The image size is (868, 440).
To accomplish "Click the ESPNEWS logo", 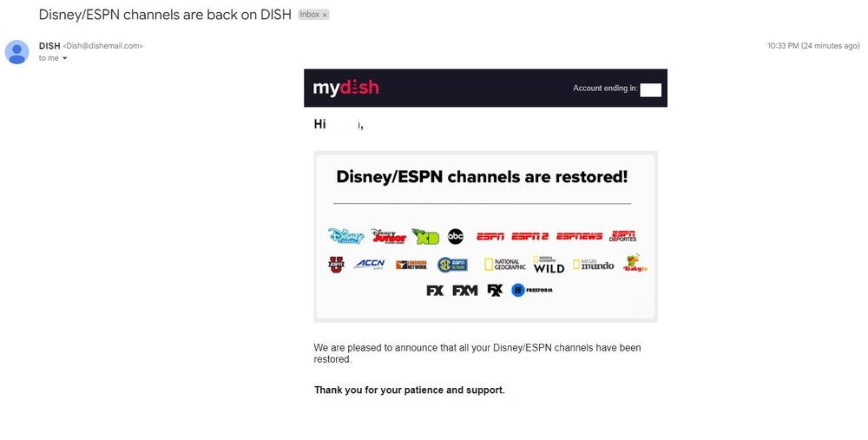I will pos(579,236).
